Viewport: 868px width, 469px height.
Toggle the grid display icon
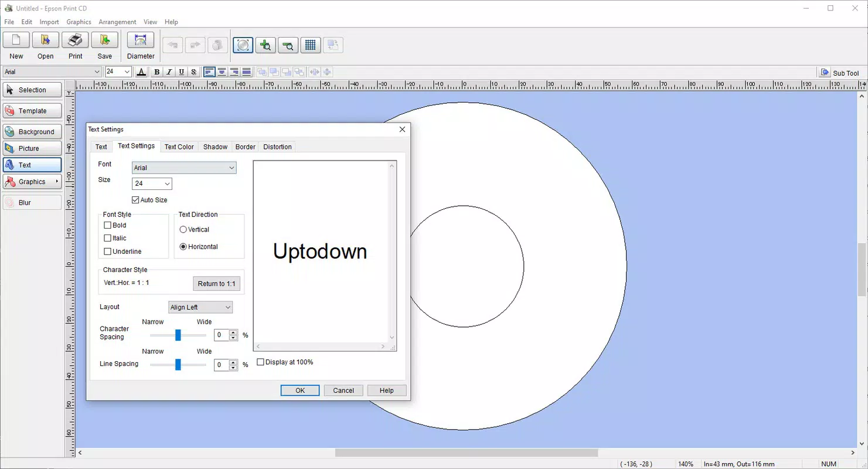[311, 45]
